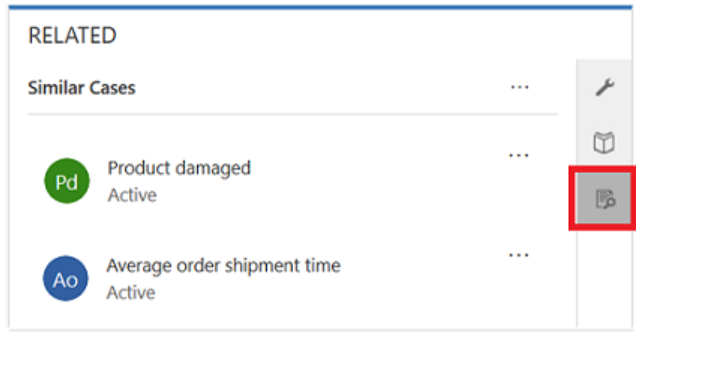Click the divider line under Similar Cases
706x373 pixels.
293,115
